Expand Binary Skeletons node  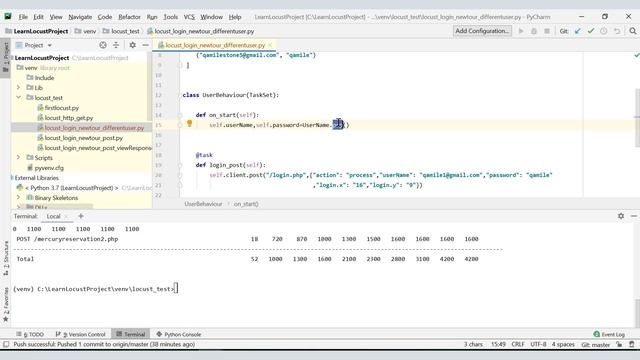(x=18, y=198)
